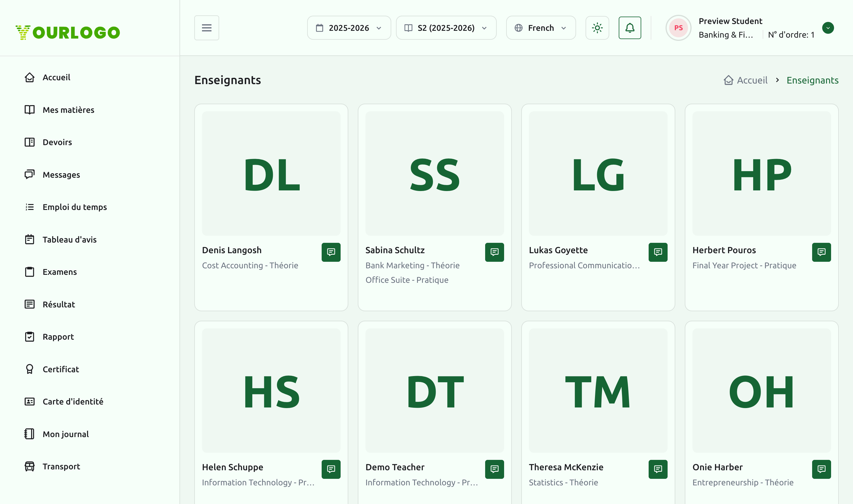Message Denis Langosh via chat icon
Viewport: 853px width, 504px height.
click(x=331, y=252)
